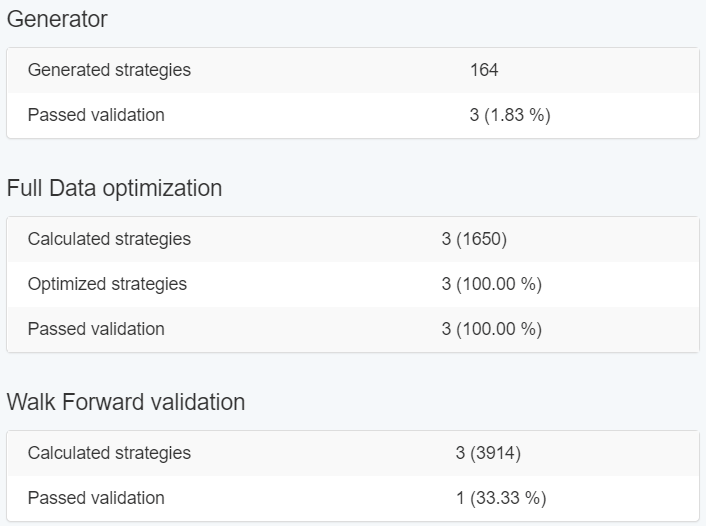Image resolution: width=706 pixels, height=526 pixels.
Task: Click the 1 (33.33 %) value
Action: click(501, 498)
